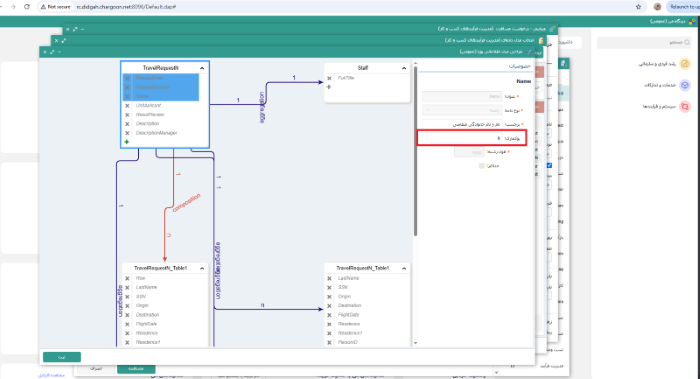This screenshot has height=379, width=700.
Task: Delete FullTitle field in Staff entity
Action: [x=329, y=78]
